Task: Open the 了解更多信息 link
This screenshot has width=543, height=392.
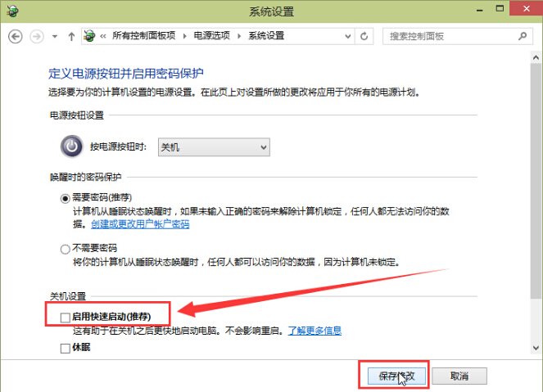Action: point(314,331)
